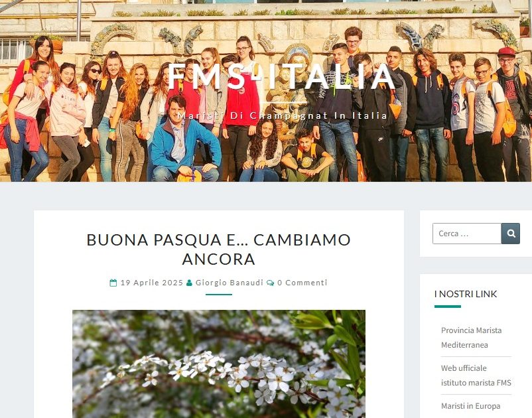Open post Buona Pasqua e... Cambiamo Ancora
The width and height of the screenshot is (532, 418).
click(218, 249)
